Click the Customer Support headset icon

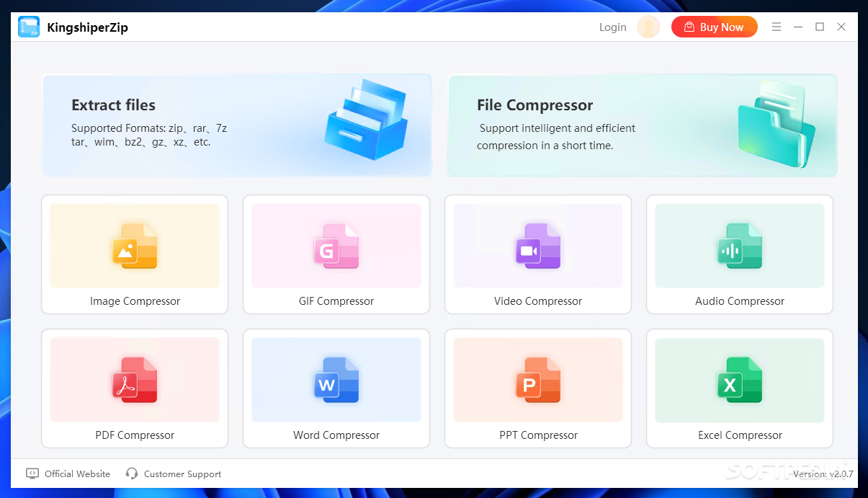(132, 473)
